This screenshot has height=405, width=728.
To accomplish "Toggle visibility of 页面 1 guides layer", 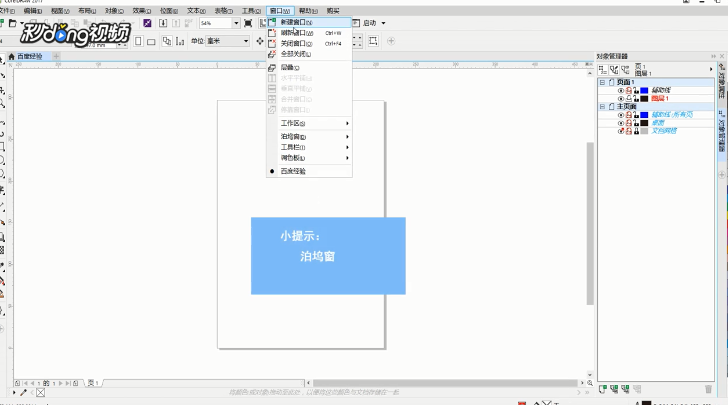I will click(x=621, y=91).
